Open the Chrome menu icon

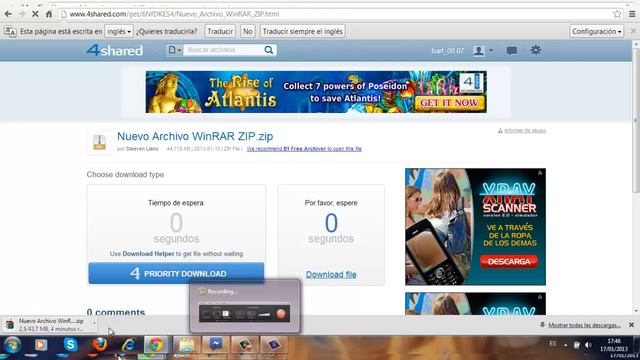point(632,14)
